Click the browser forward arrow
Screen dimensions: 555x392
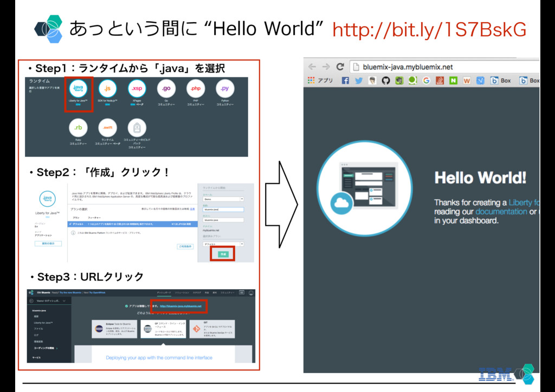coord(326,67)
